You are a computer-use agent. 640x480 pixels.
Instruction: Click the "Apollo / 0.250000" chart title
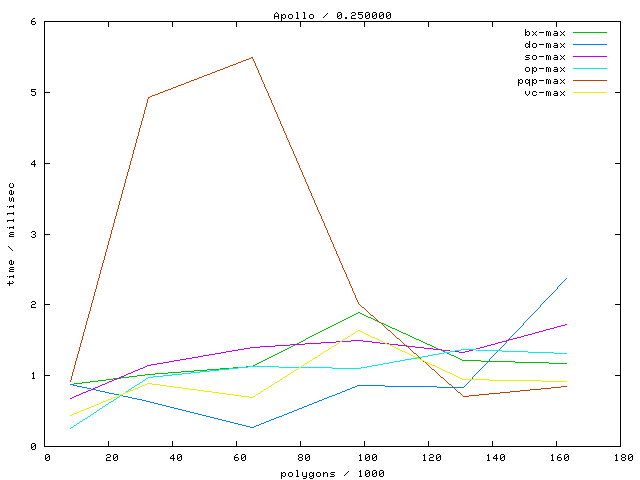coord(319,16)
